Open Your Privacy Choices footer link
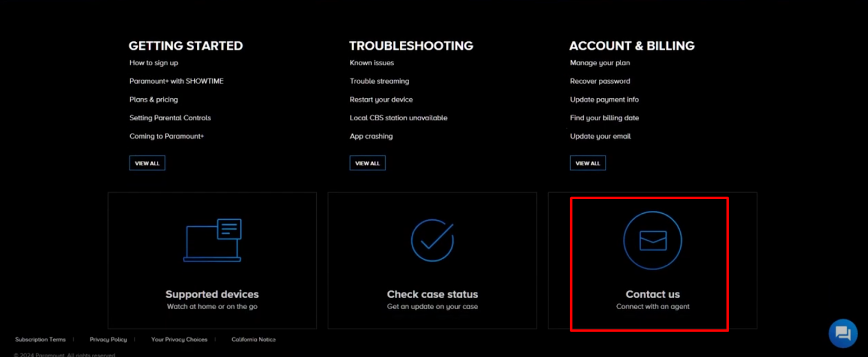 (x=179, y=340)
